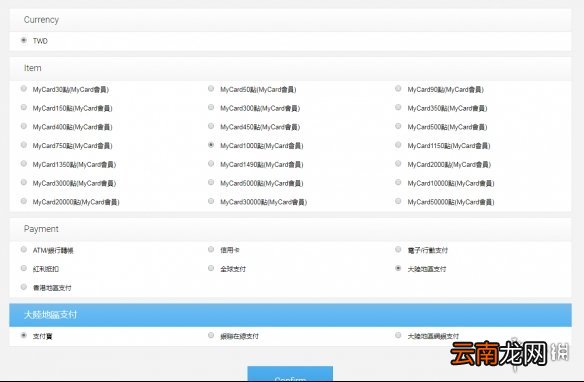Select 信用卡 credit card payment
Image resolution: width=584 pixels, height=382 pixels.
[211, 249]
